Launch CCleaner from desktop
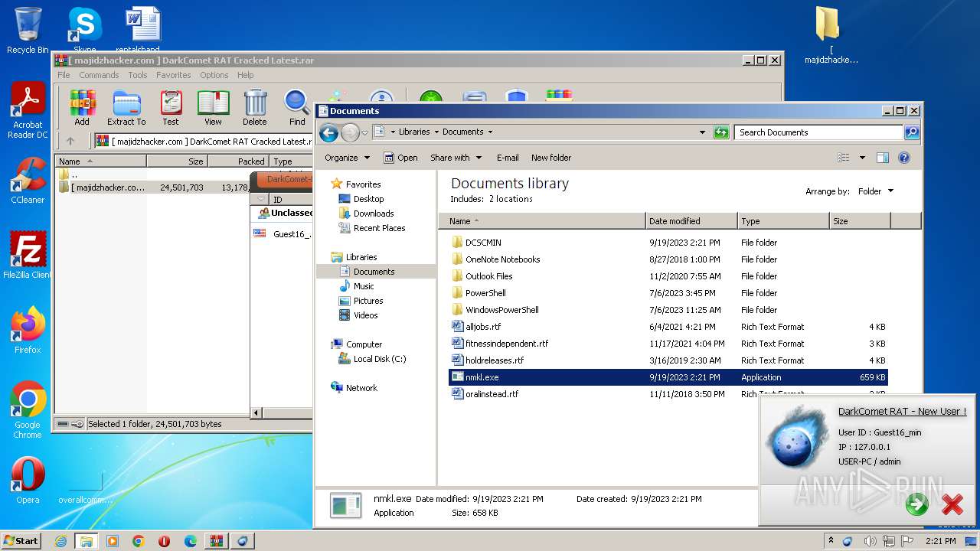This screenshot has width=980, height=551. [x=28, y=181]
